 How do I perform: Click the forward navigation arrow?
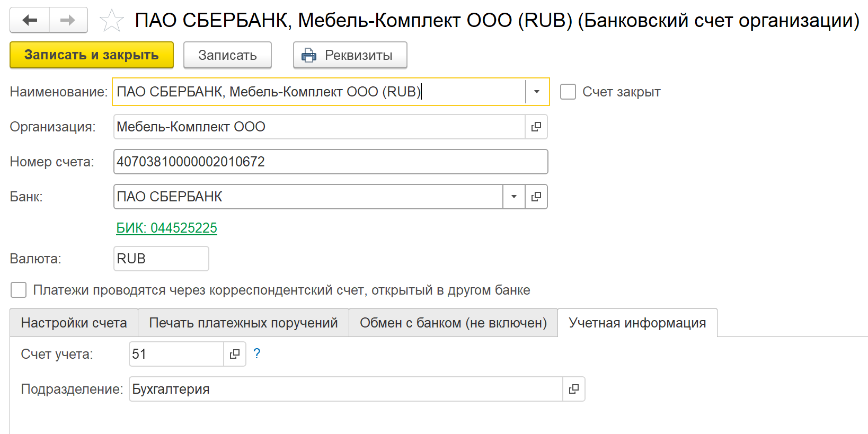pyautogui.click(x=68, y=20)
